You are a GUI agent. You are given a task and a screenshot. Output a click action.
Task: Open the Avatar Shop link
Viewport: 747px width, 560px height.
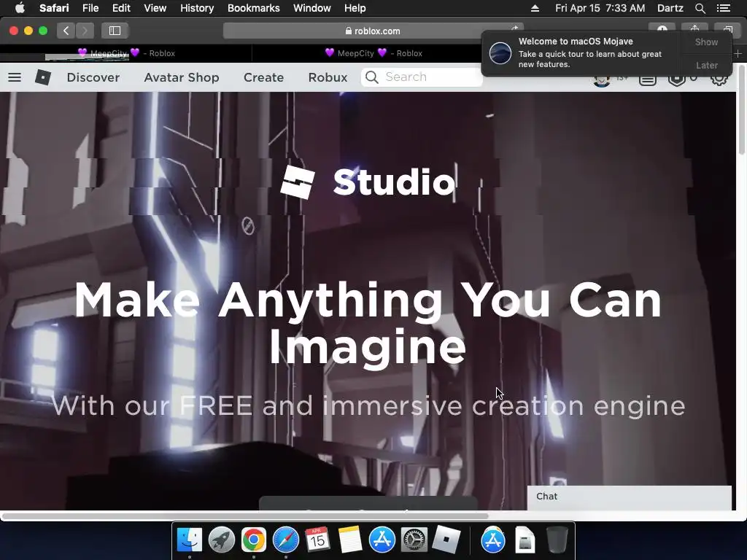point(182,77)
